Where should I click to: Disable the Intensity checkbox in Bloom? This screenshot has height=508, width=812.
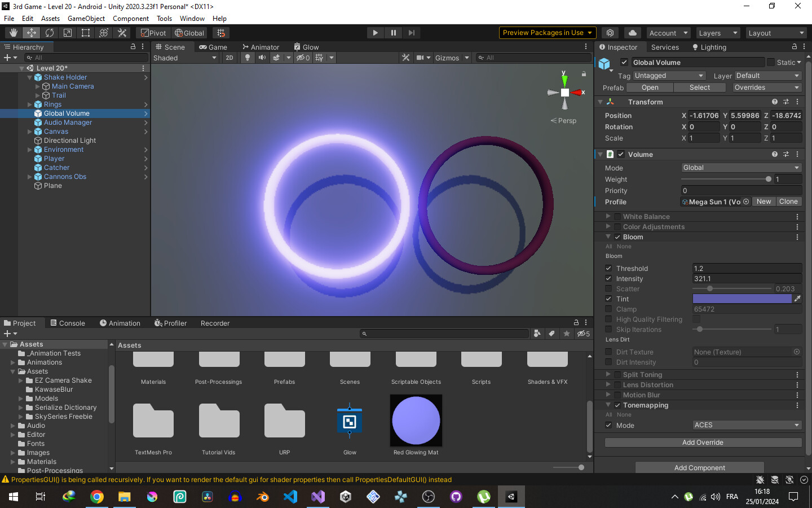point(608,278)
